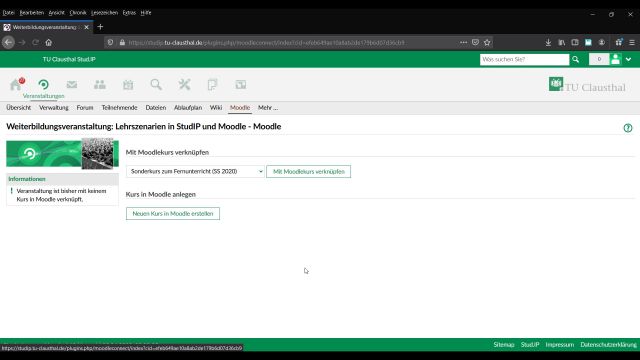Click the Pocket save icon

(x=475, y=42)
